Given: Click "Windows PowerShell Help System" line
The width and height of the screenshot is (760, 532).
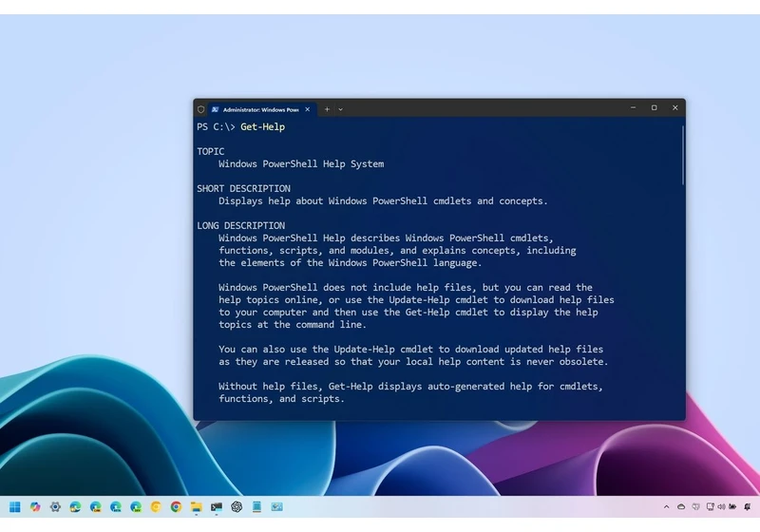Looking at the screenshot, I should click(301, 164).
